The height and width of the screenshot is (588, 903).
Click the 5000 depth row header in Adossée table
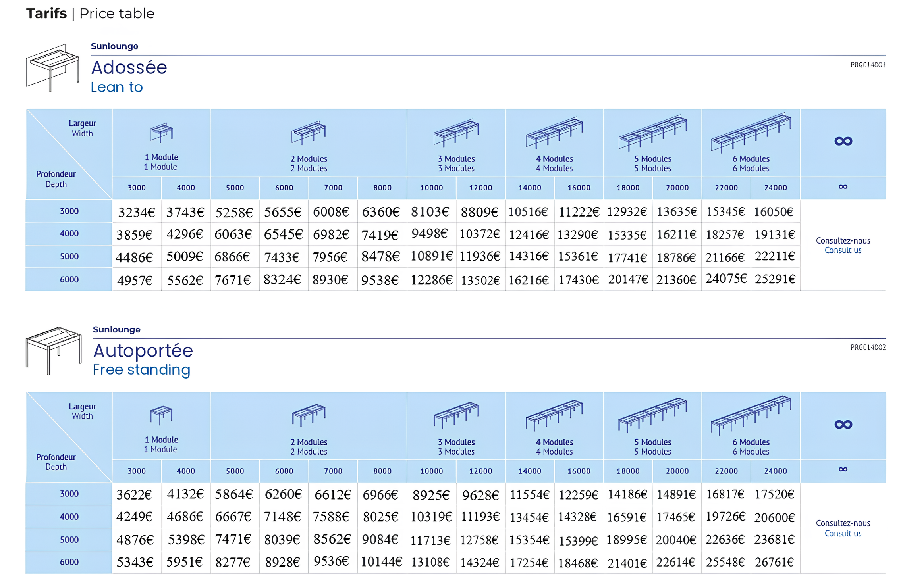tap(69, 257)
